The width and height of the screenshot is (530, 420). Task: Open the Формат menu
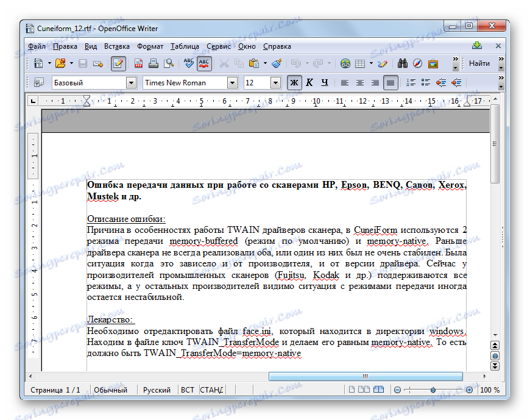pyautogui.click(x=150, y=46)
